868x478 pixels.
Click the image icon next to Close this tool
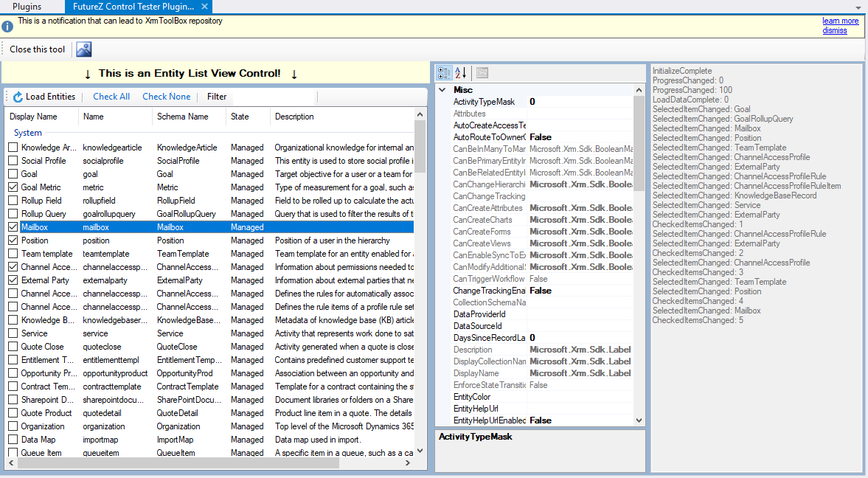pyautogui.click(x=83, y=49)
